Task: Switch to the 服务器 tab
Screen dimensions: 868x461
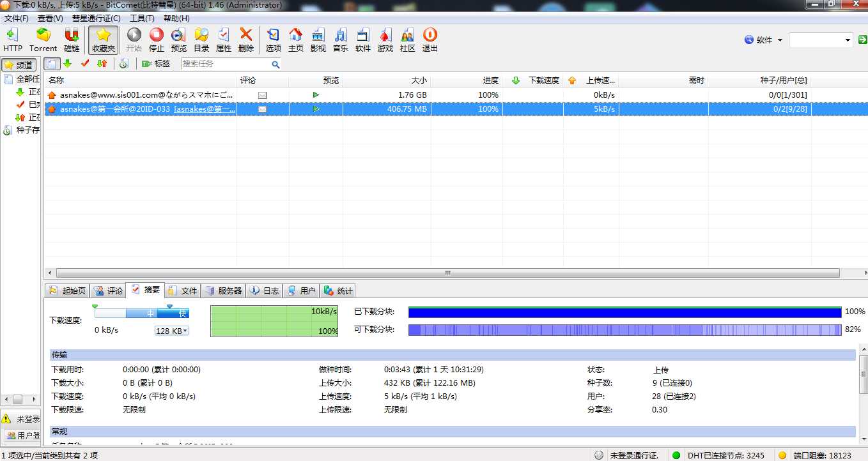Action: [224, 291]
